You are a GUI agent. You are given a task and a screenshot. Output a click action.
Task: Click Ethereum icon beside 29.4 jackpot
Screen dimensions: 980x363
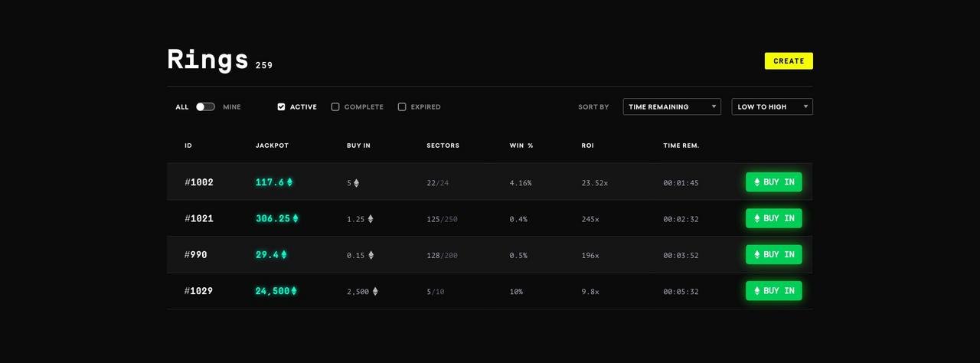(284, 254)
